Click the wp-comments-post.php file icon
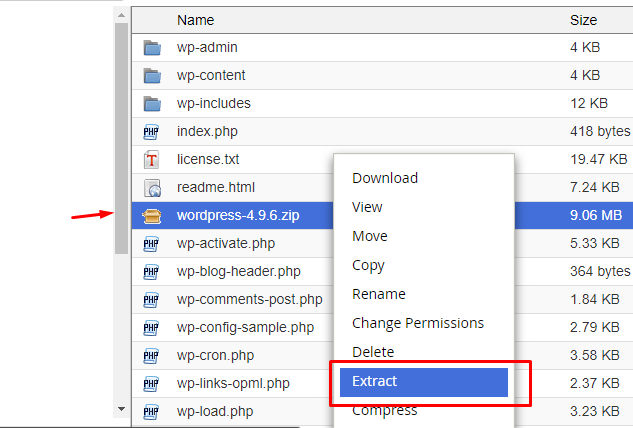Screen dimensions: 633x428 [x=151, y=300]
